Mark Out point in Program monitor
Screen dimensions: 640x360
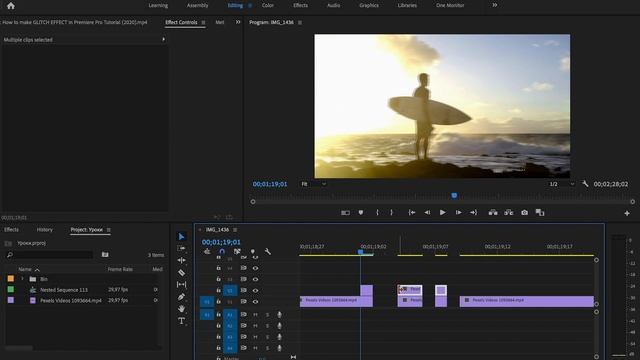click(391, 212)
